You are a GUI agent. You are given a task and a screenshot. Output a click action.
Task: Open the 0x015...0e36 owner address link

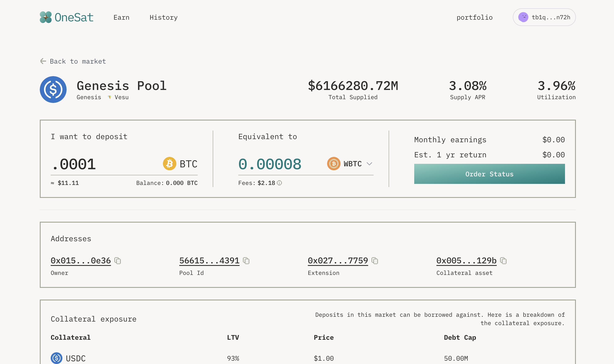[x=81, y=260]
